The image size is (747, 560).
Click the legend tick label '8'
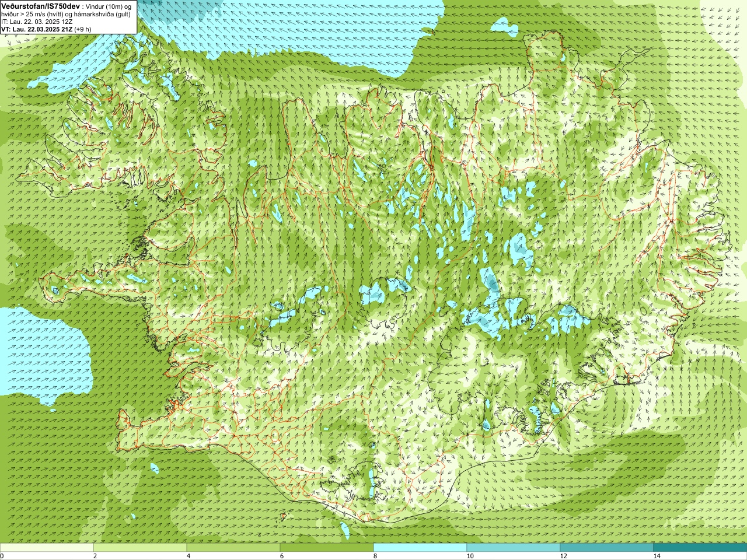pyautogui.click(x=376, y=556)
